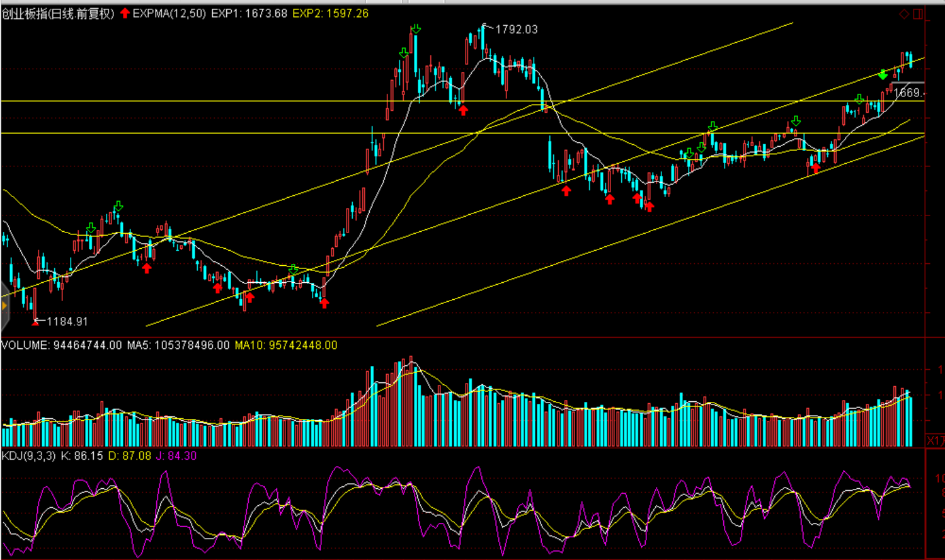945x560 pixels.
Task: Select the KDJ(9,3,3) indicator label
Action: tap(30, 455)
